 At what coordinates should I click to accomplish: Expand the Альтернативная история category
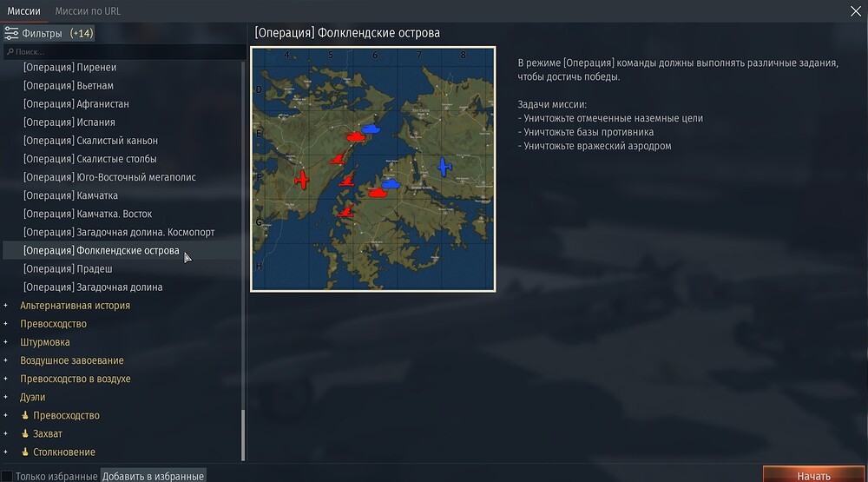(x=6, y=306)
